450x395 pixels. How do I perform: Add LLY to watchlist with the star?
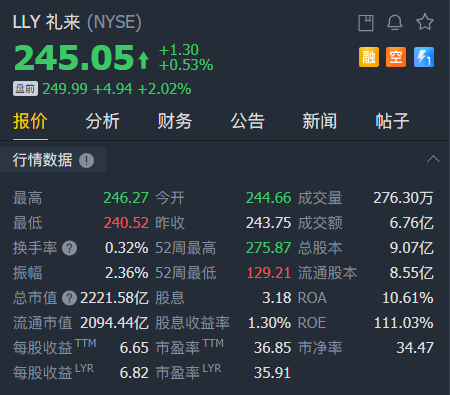tap(425, 22)
